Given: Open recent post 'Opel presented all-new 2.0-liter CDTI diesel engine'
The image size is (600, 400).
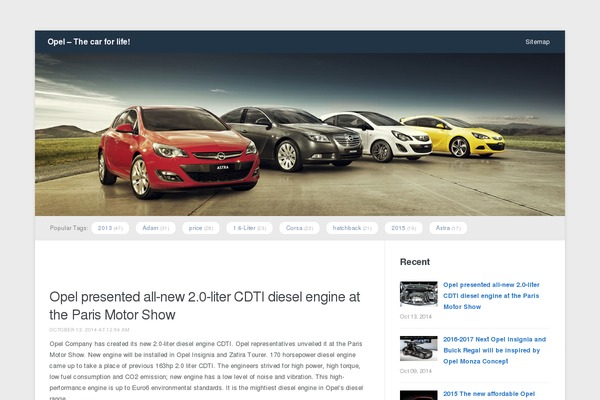Looking at the screenshot, I should (x=491, y=296).
